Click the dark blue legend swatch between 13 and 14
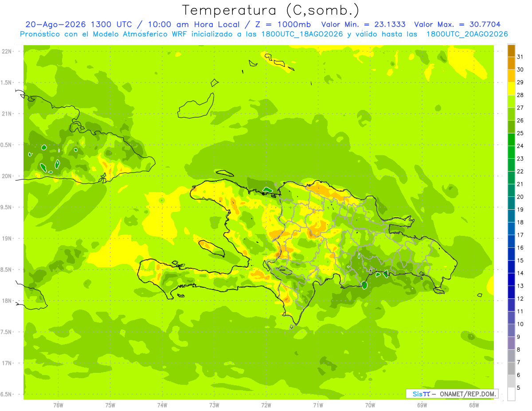The image size is (532, 411). coord(511,279)
